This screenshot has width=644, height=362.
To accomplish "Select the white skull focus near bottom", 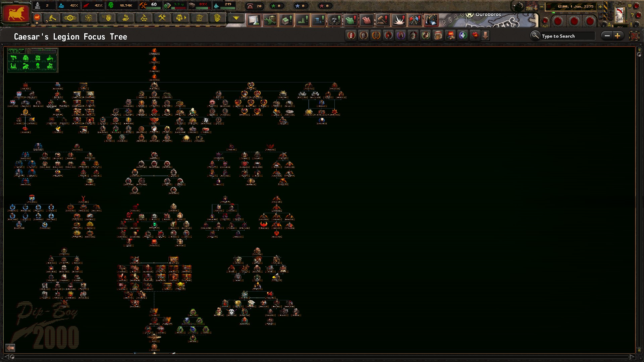I will [x=231, y=312].
